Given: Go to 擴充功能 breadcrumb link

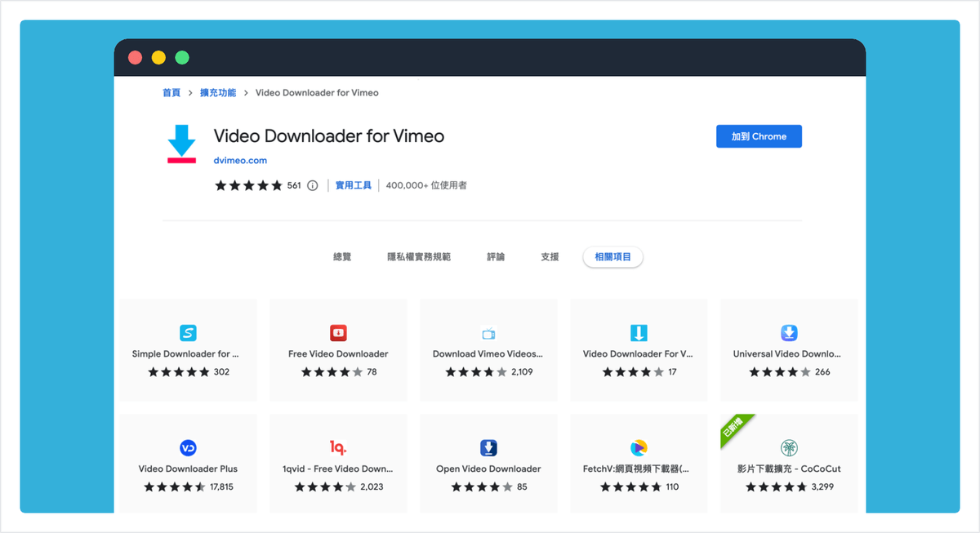Looking at the screenshot, I should click(218, 93).
